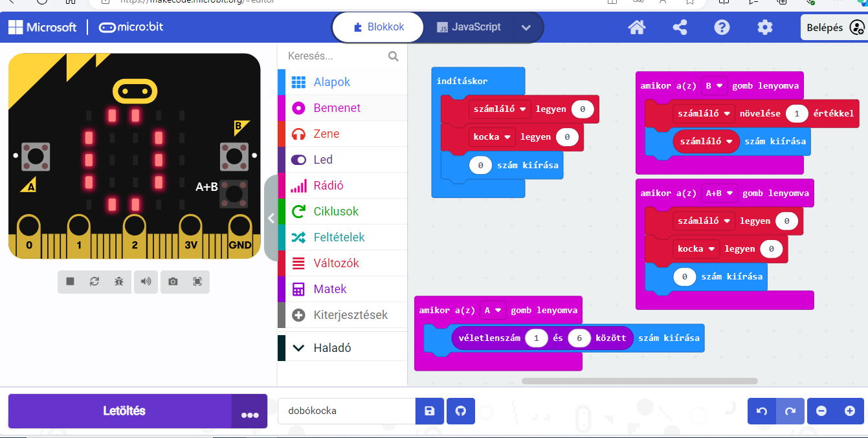
Task: Open the settings gear menu
Action: click(x=765, y=27)
